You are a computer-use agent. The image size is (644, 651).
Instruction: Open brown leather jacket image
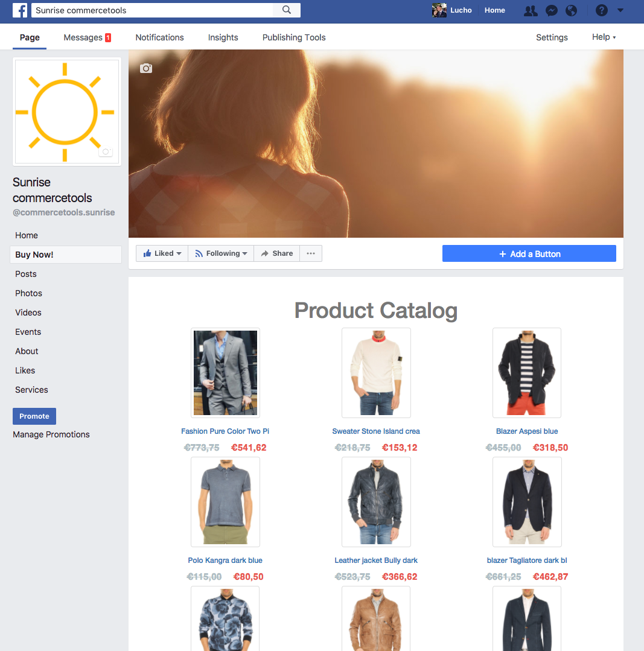pos(376,618)
